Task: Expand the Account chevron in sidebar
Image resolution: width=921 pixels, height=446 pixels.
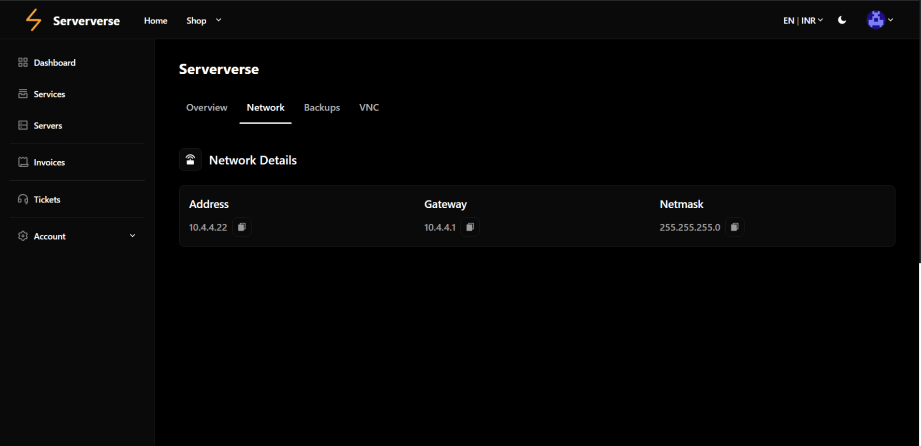Action: pos(132,236)
